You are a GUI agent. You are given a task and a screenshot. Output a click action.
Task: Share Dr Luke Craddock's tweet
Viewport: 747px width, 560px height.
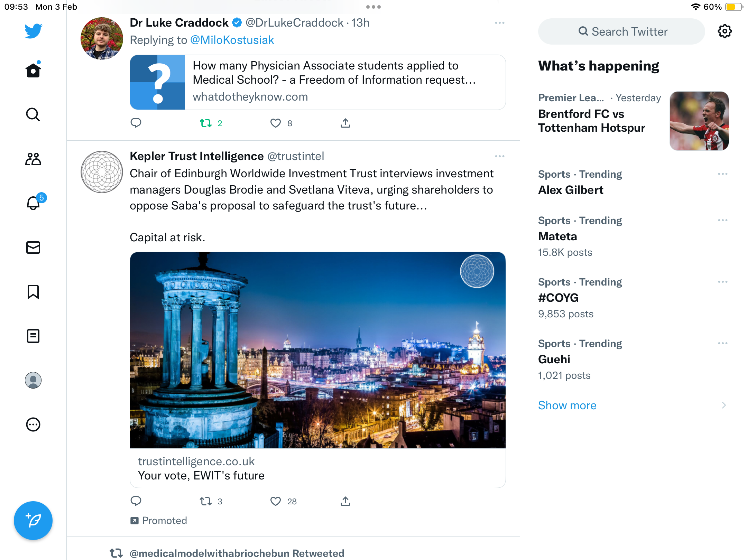(x=345, y=123)
